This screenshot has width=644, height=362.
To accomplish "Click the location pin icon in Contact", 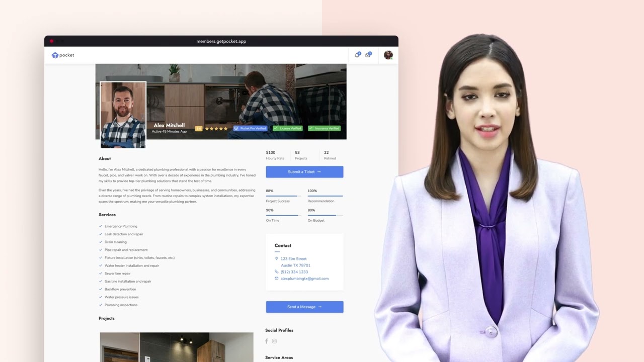I will click(276, 258).
